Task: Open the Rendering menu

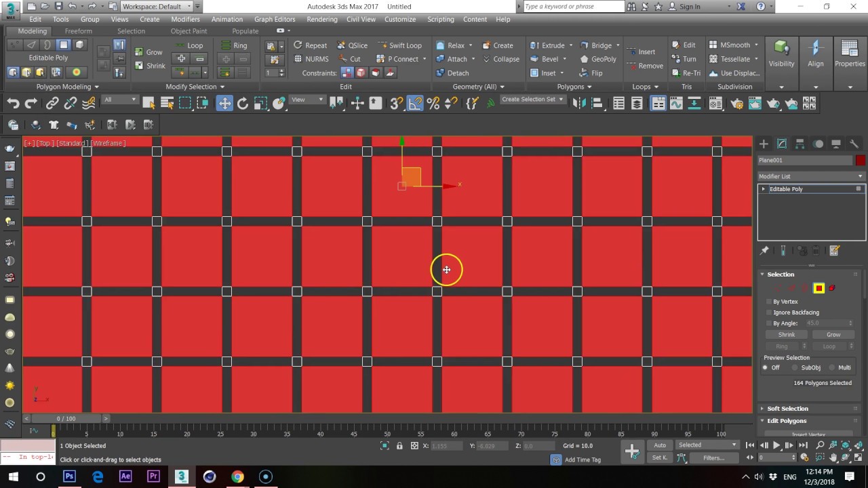Action: coord(322,19)
